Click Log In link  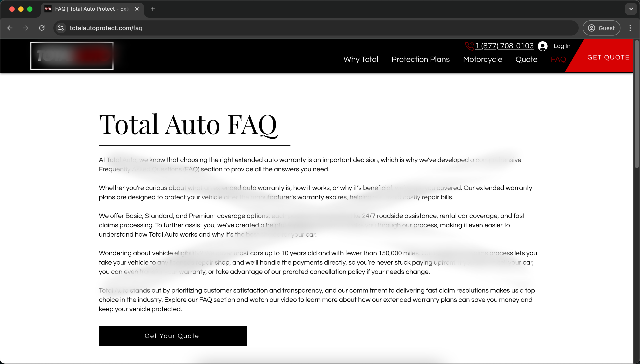[562, 46]
